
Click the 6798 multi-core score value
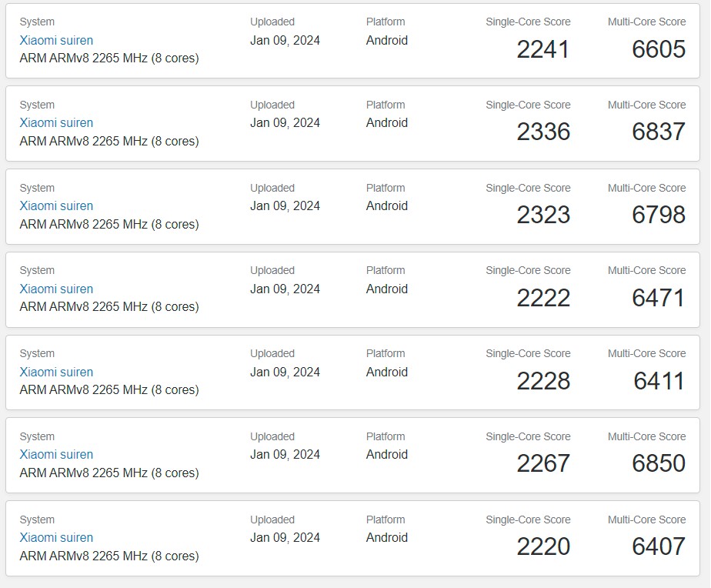(658, 215)
